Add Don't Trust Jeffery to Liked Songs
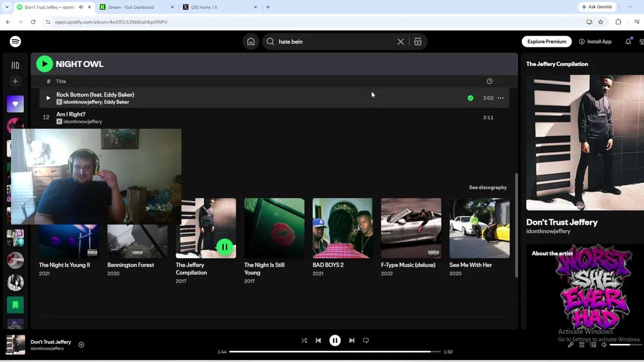 click(x=81, y=345)
